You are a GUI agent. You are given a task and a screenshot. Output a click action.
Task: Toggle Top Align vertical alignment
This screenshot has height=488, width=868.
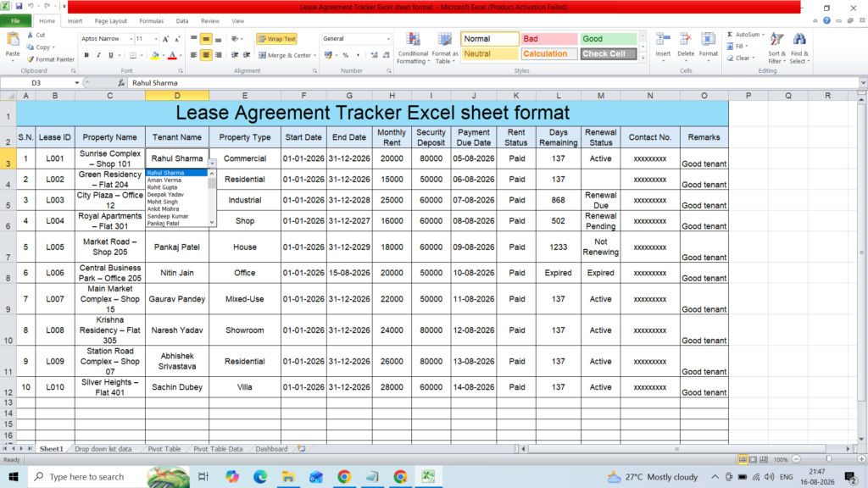[x=194, y=39]
